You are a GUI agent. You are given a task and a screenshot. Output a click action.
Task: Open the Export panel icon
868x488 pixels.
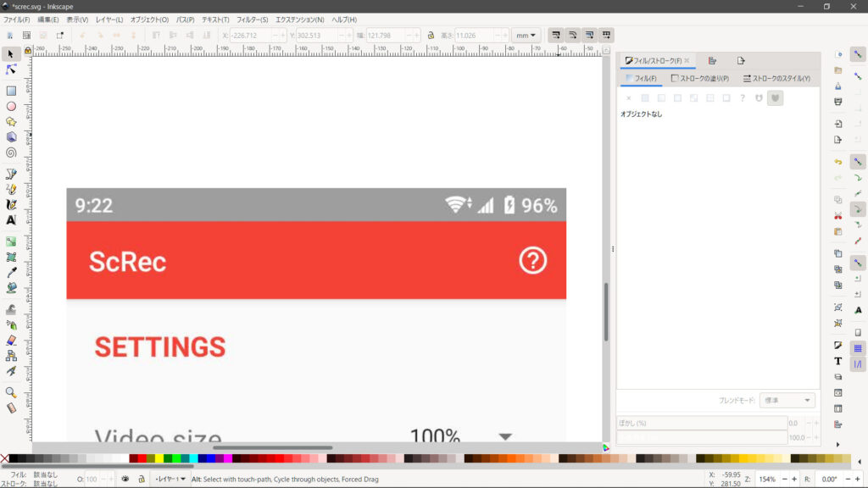[x=741, y=60]
